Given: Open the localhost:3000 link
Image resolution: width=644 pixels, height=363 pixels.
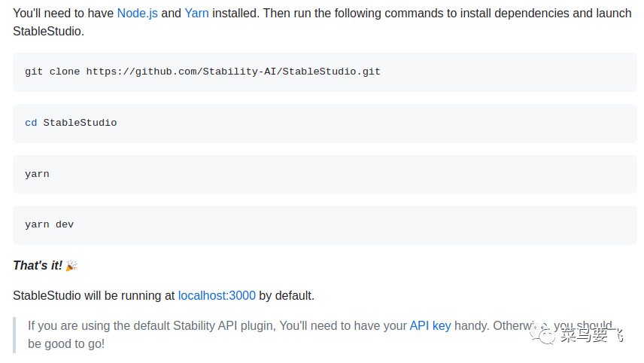Looking at the screenshot, I should coord(217,295).
